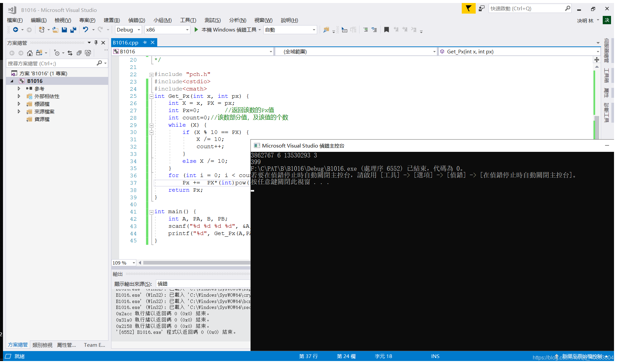
Task: Open the x86 platform dropdown
Action: pos(167,30)
